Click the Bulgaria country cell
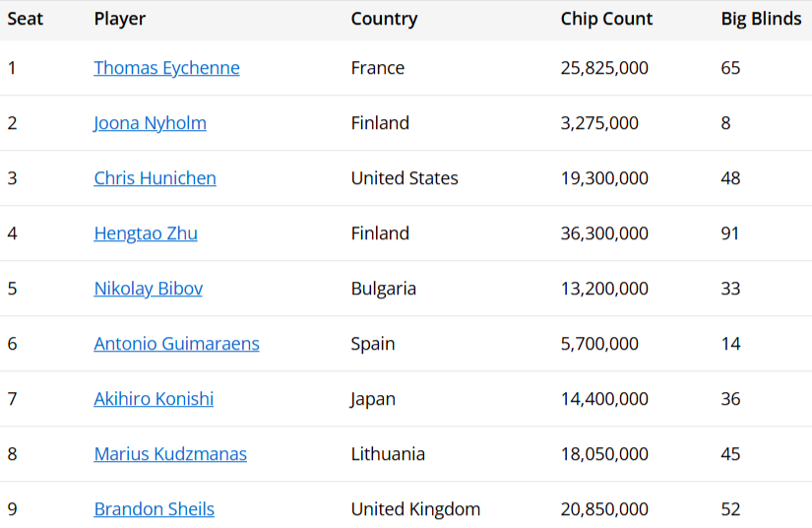Image resolution: width=812 pixels, height=528 pixels. [x=383, y=289]
